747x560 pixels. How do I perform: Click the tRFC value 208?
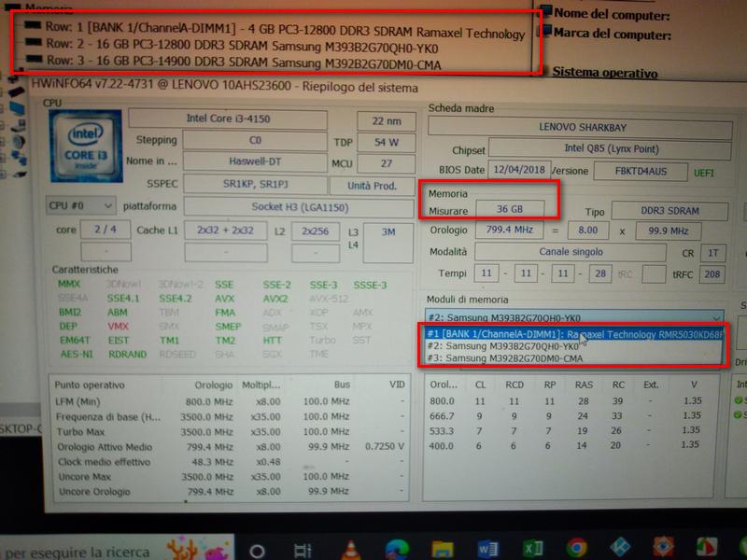click(712, 274)
